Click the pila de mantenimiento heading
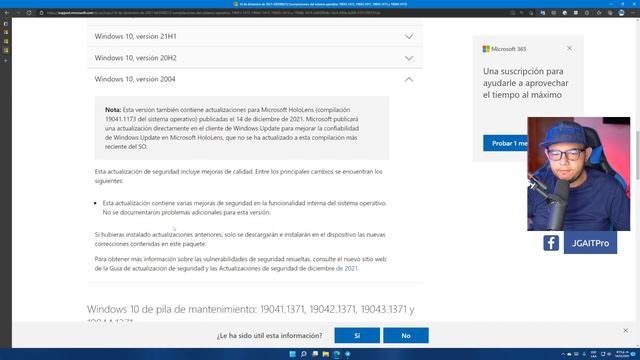The height and width of the screenshot is (360, 640). [x=251, y=314]
